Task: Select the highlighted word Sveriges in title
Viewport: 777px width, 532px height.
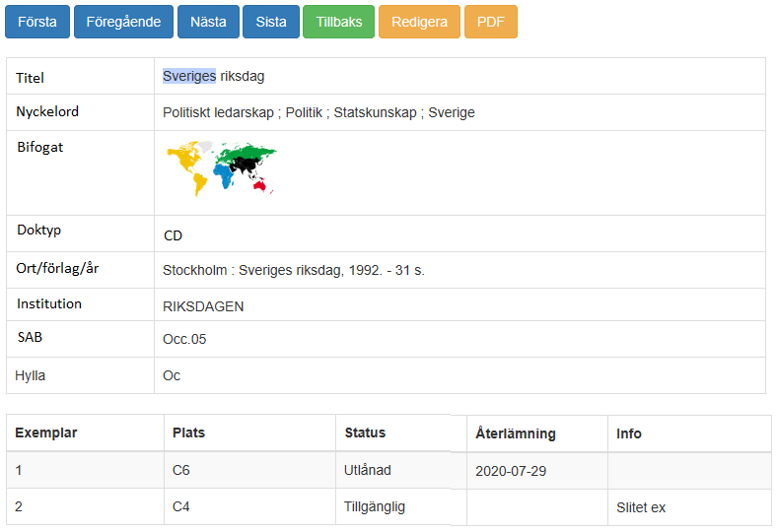Action: coord(189,76)
